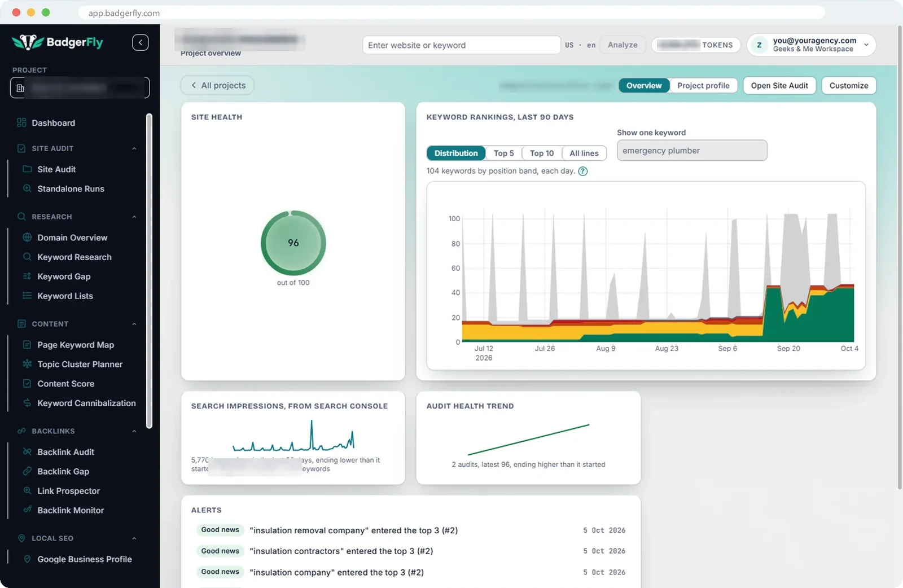Image resolution: width=903 pixels, height=588 pixels.
Task: Open the project selector dropdown
Action: (x=80, y=87)
